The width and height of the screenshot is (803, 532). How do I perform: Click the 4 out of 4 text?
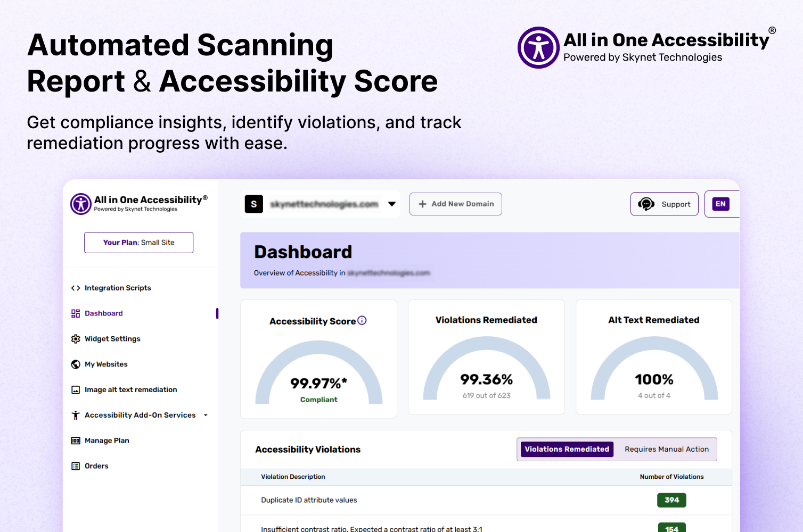click(654, 396)
